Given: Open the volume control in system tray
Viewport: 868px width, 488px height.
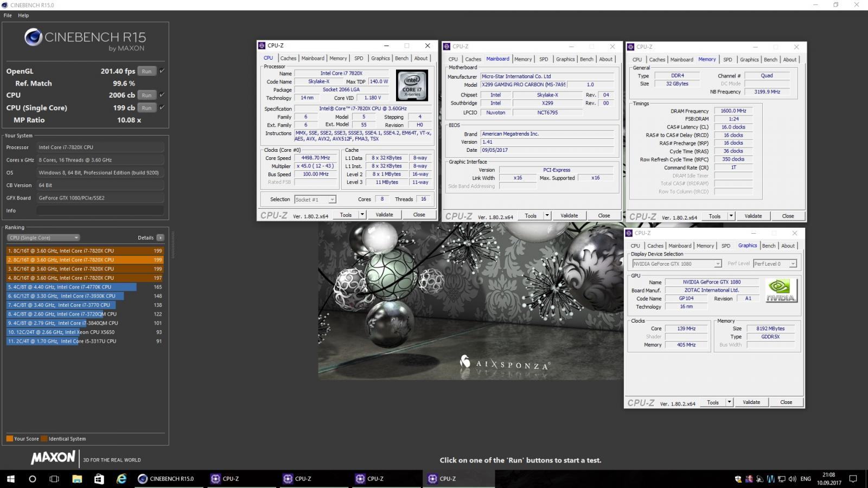Looking at the screenshot, I should [792, 479].
